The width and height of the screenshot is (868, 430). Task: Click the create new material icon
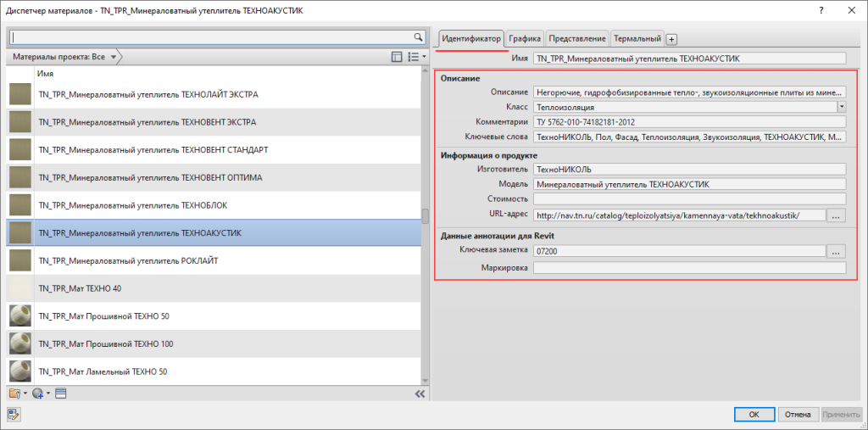[37, 394]
